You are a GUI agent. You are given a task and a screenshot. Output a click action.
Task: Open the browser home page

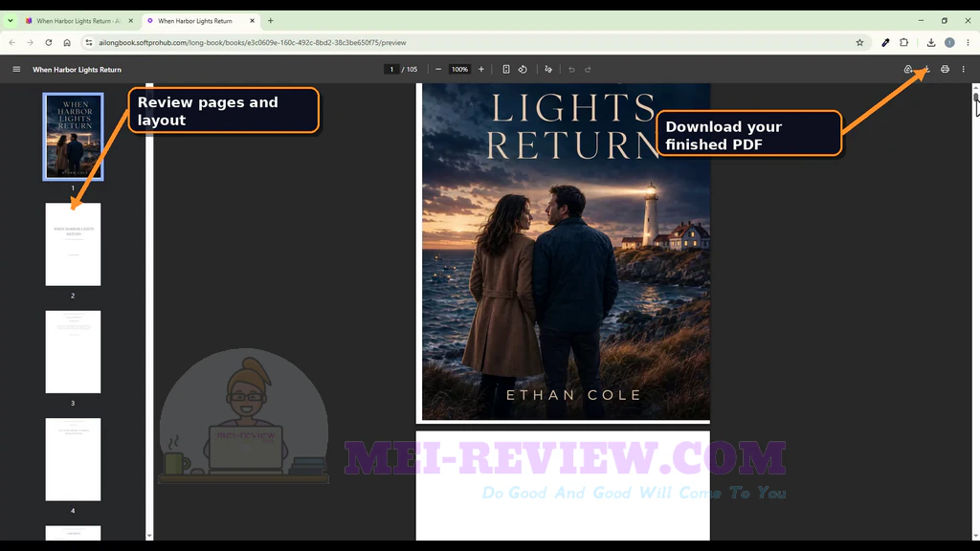pyautogui.click(x=67, y=42)
